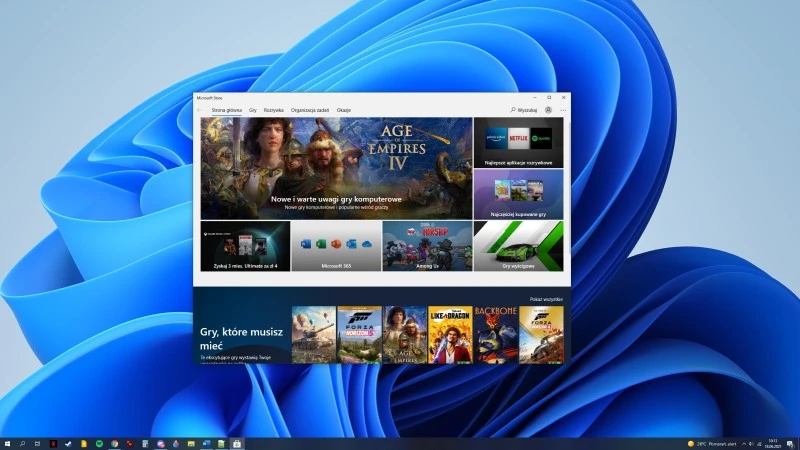Open Calculator from the taskbar
The image size is (800, 450).
click(x=145, y=444)
